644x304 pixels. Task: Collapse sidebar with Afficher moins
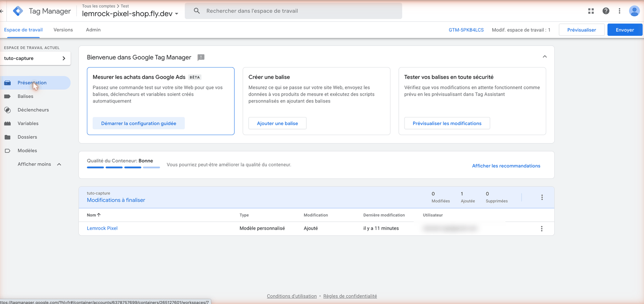click(39, 164)
